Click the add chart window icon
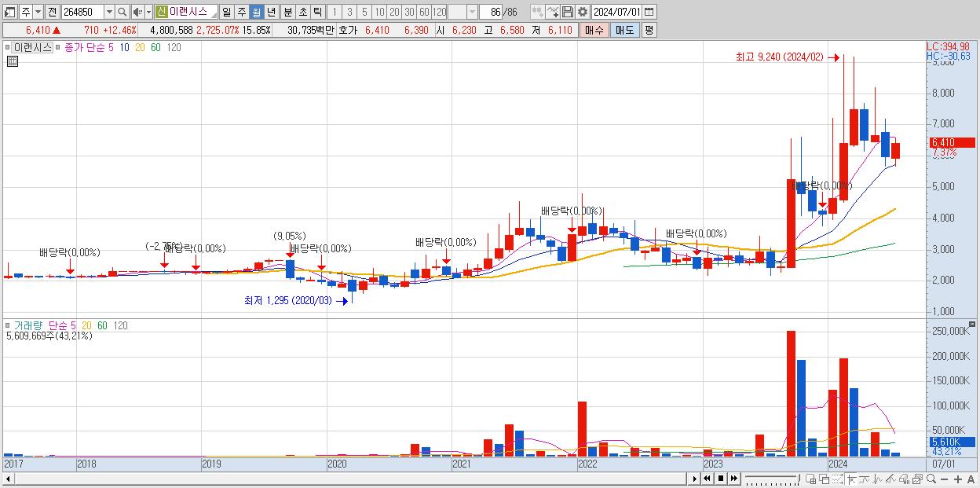Viewport: 980px width, 488px height. [810, 479]
